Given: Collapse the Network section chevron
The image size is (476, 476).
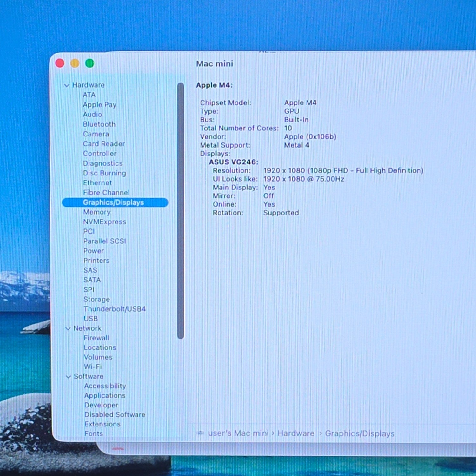Looking at the screenshot, I should tap(68, 328).
